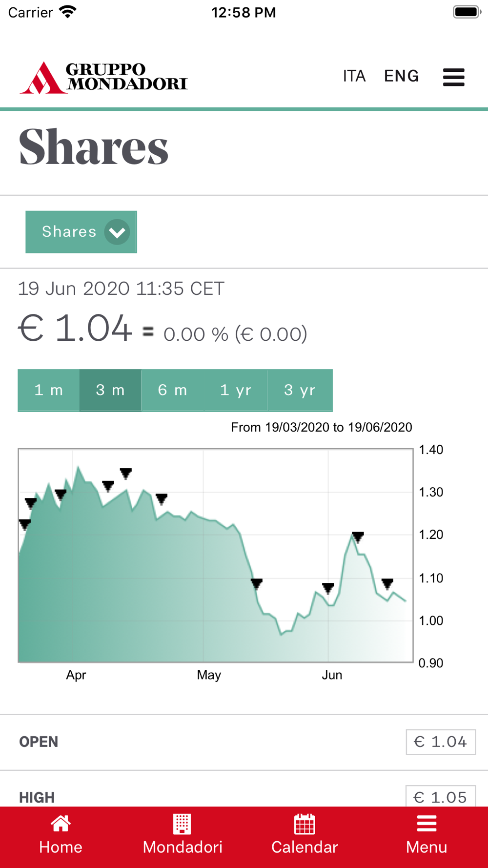Screen dimensions: 488x868
Task: Open Menu in bottom navigation bar
Action: 427,836
